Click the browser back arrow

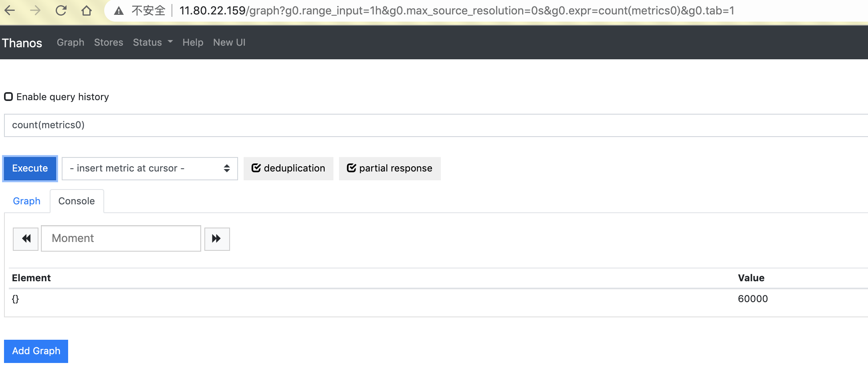[10, 10]
